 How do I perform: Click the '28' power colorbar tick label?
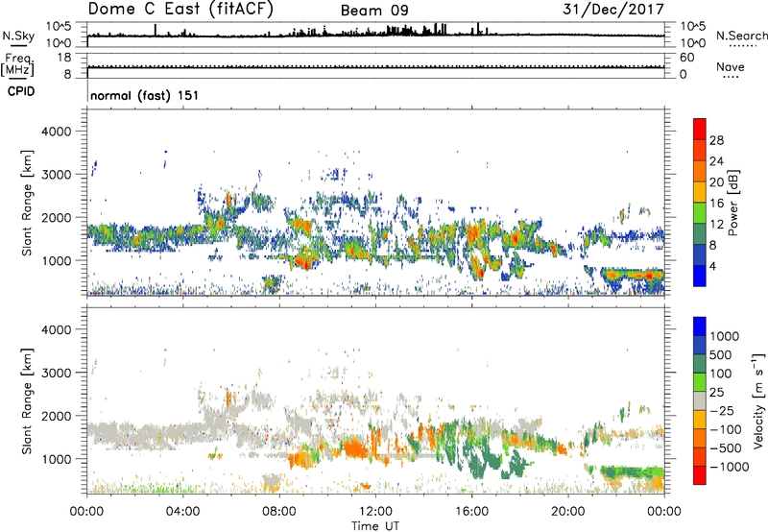coord(716,140)
